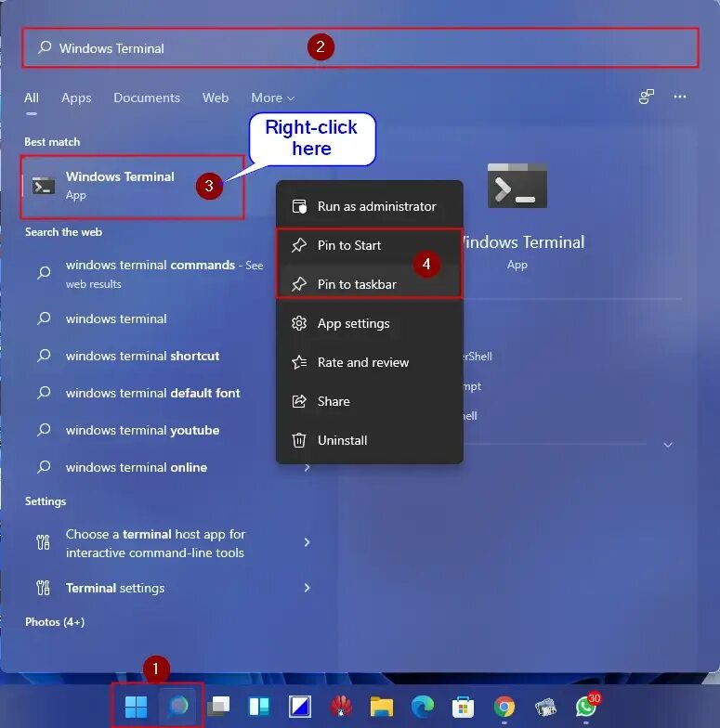Image resolution: width=720 pixels, height=728 pixels.
Task: Select Run as administrator from context menu
Action: (x=370, y=206)
